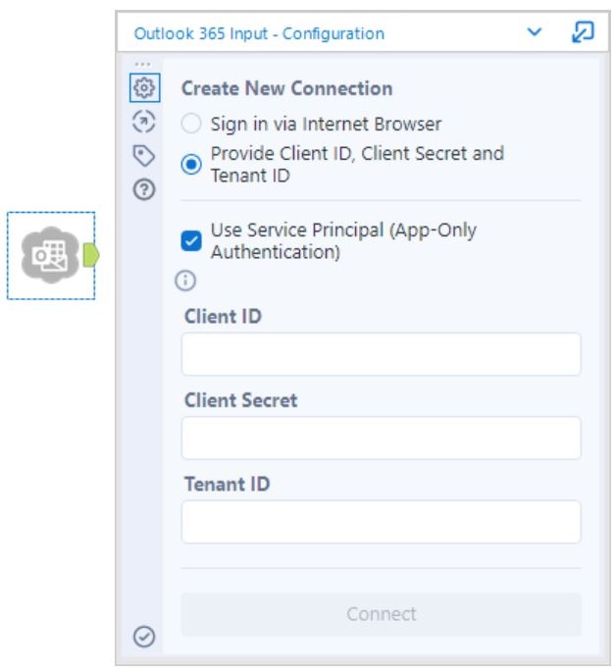Image resolution: width=616 pixels, height=672 pixels.
Task: Click the Outlook 365 Input - Configuration title
Action: pyautogui.click(x=259, y=33)
